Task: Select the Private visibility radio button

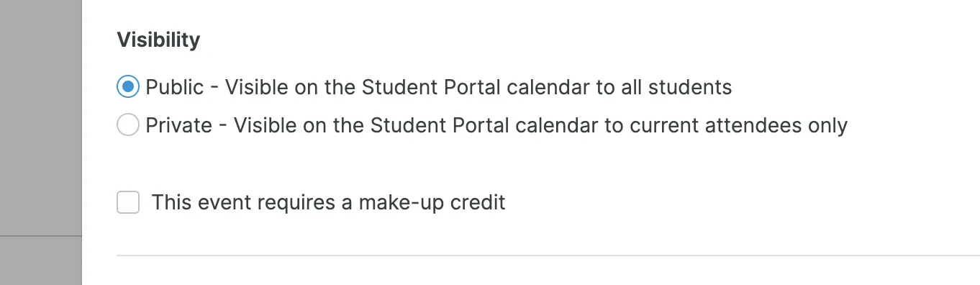Action: coord(127,125)
